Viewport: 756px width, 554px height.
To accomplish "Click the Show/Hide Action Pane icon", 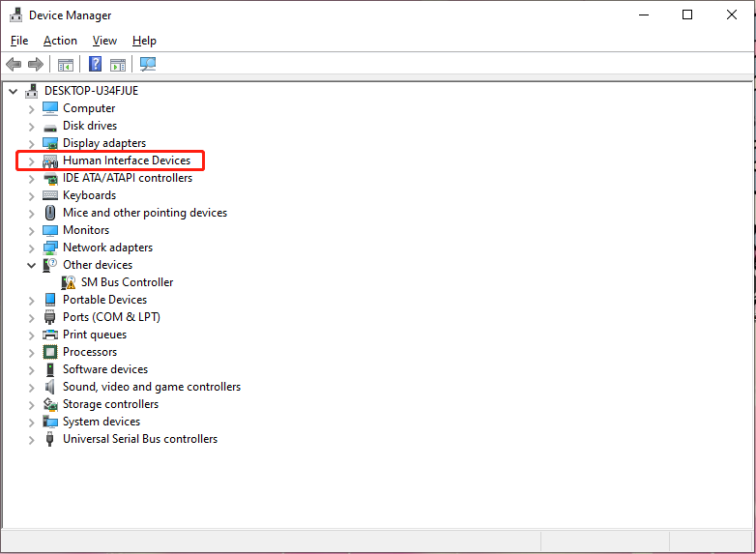I will tap(118, 64).
